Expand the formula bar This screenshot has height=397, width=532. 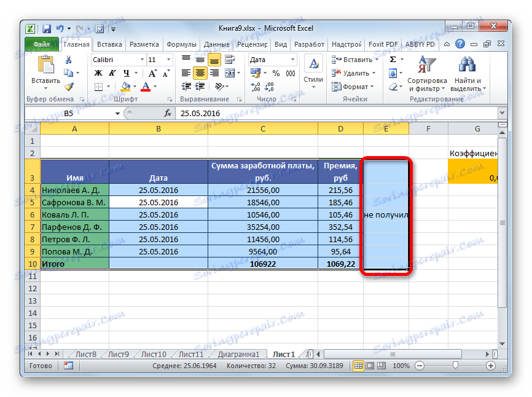[x=503, y=113]
